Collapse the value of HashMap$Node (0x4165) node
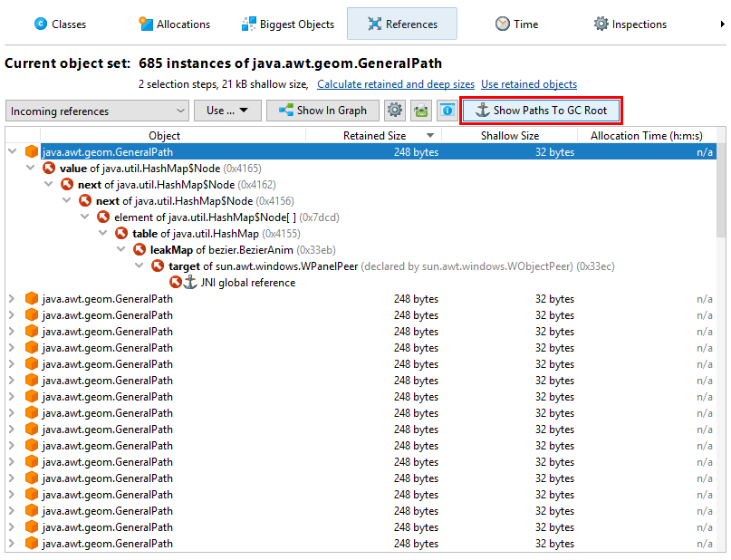The height and width of the screenshot is (560, 731). point(31,168)
